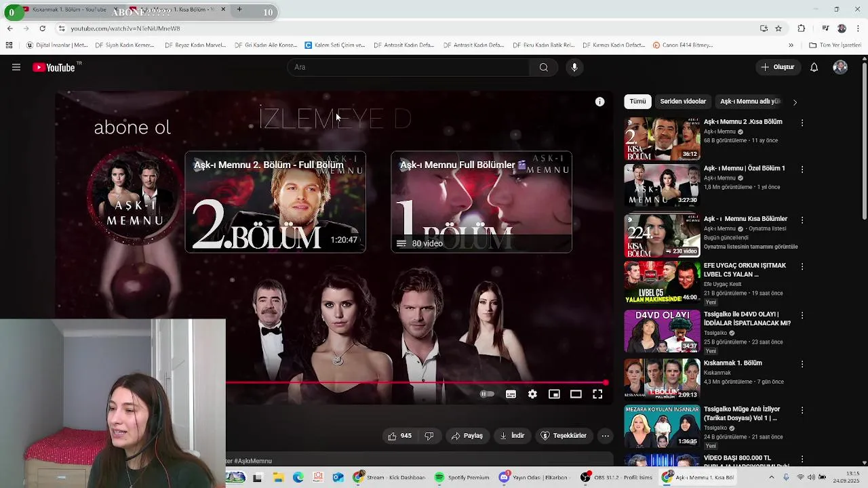Open Microsoft Edge from the taskbar
The height and width of the screenshot is (488, 868).
[x=298, y=477]
